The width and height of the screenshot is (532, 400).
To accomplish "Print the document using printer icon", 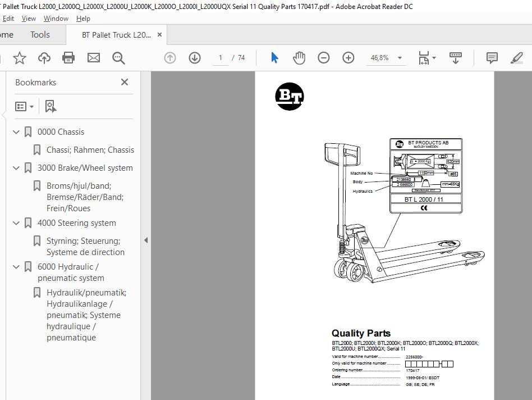I will pos(68,58).
